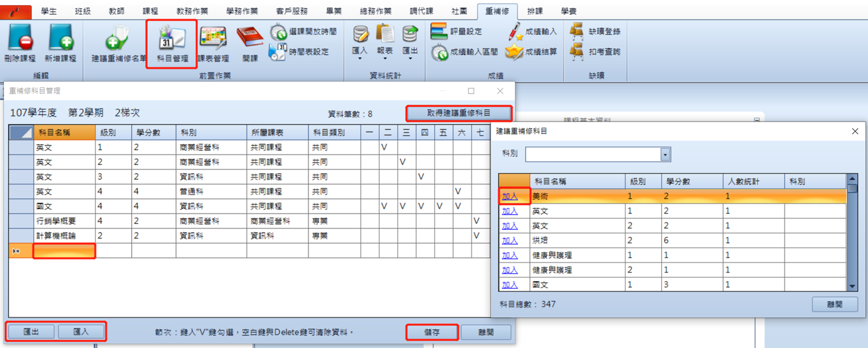
Task: Open 建議重補修名單 from the ribbon
Action: pyautogui.click(x=119, y=44)
